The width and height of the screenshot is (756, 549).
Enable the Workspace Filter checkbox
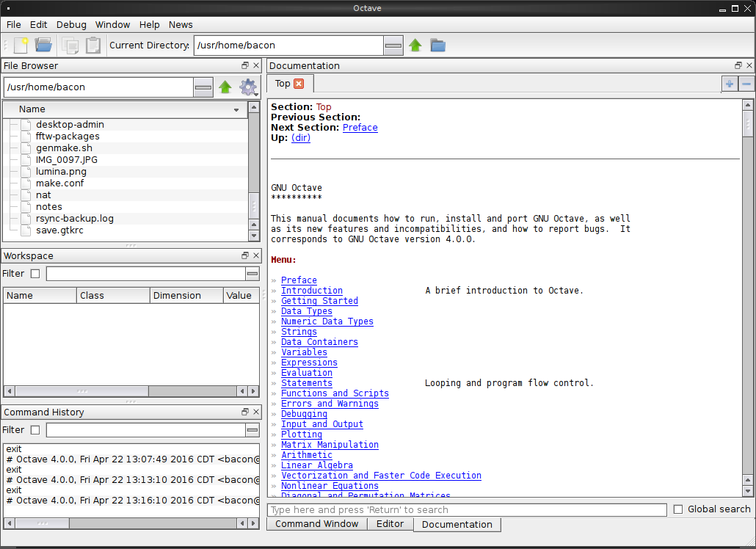[35, 274]
